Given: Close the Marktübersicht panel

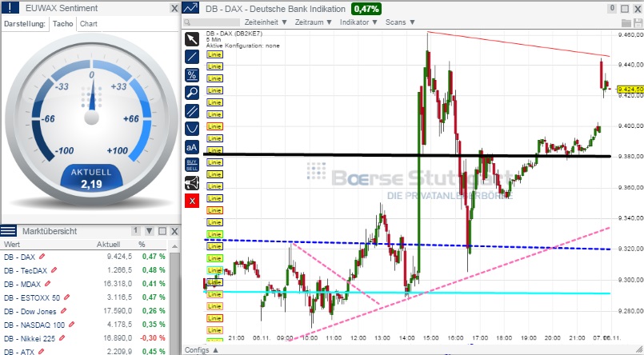Looking at the screenshot, I should [x=174, y=231].
